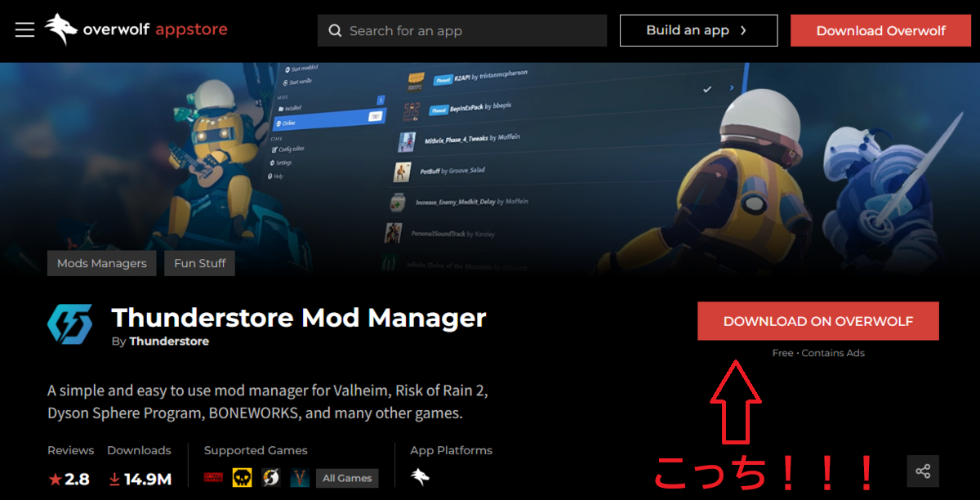The image size is (980, 500).
Task: Click the All Games button
Action: point(347,478)
